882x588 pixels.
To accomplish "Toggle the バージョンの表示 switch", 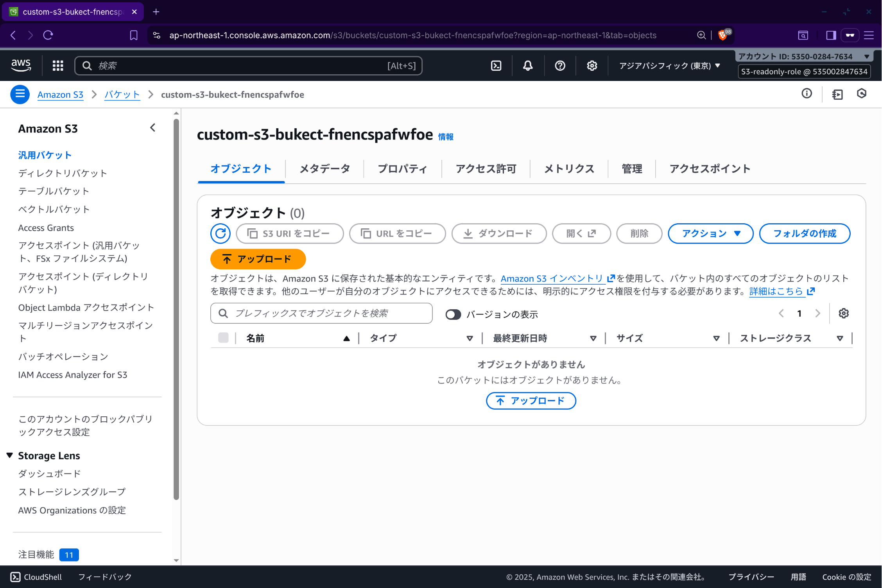I will pyautogui.click(x=453, y=314).
